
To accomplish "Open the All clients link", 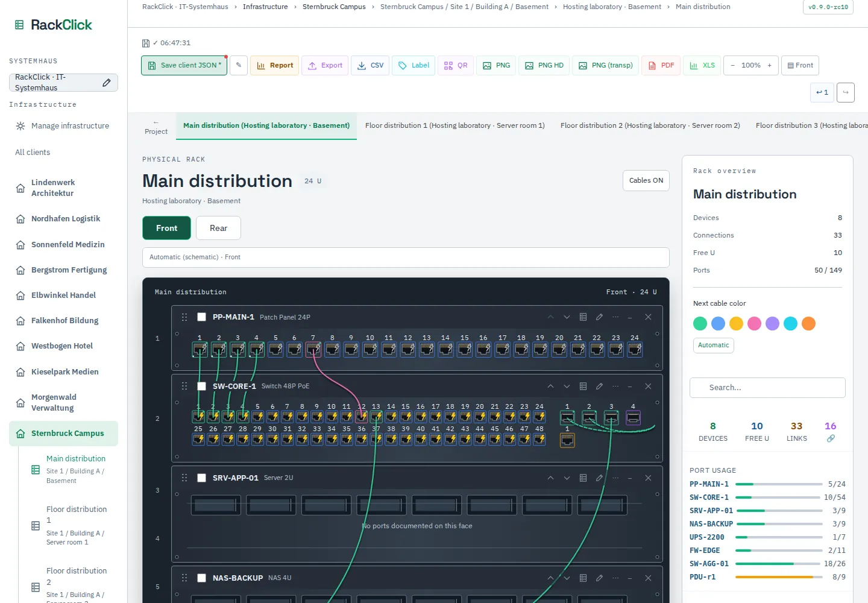I will point(33,153).
